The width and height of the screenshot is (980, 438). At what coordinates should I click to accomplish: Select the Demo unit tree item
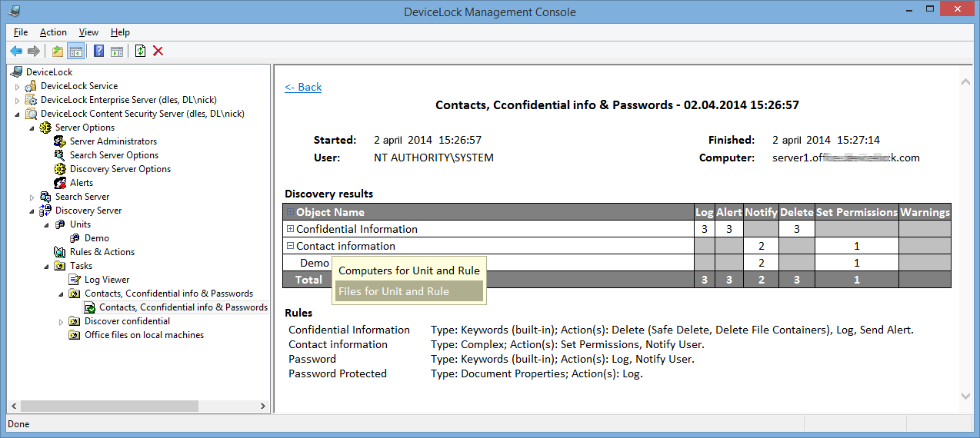click(97, 238)
